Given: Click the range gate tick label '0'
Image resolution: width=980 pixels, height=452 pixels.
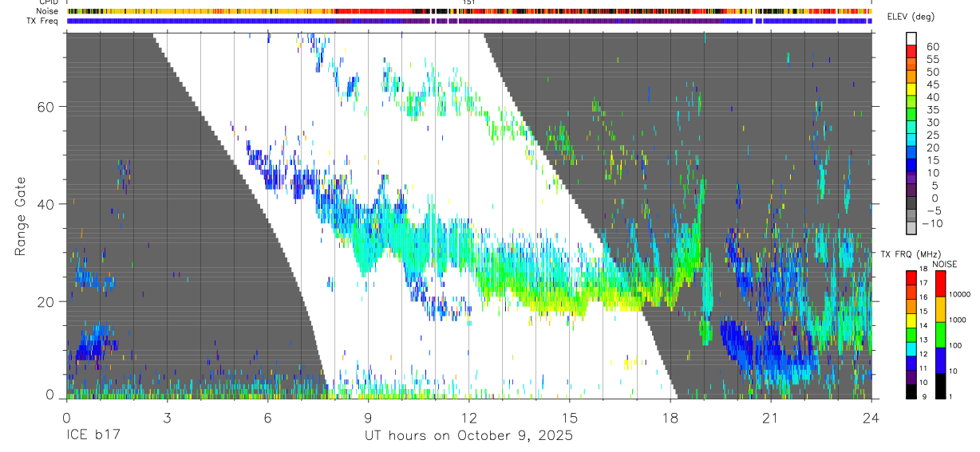Looking at the screenshot, I should click(x=49, y=395).
